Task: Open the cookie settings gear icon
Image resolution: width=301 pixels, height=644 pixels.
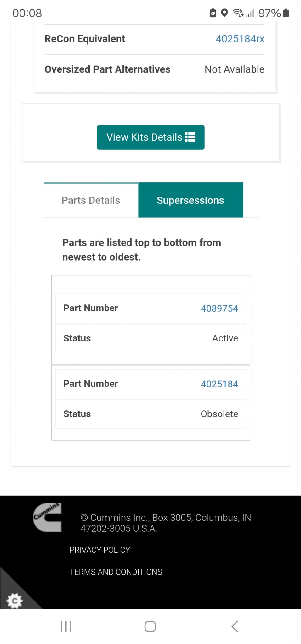Action: pos(14,601)
